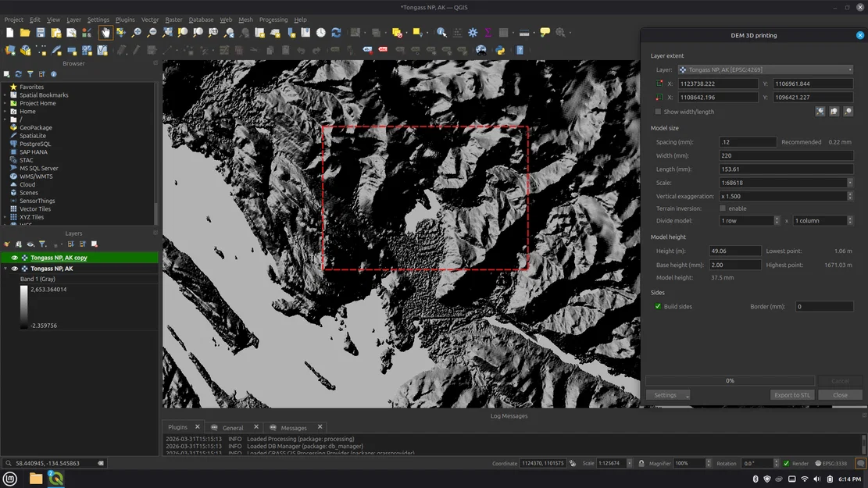Select the Pan Map hand tool
The height and width of the screenshot is (488, 868).
tap(105, 33)
